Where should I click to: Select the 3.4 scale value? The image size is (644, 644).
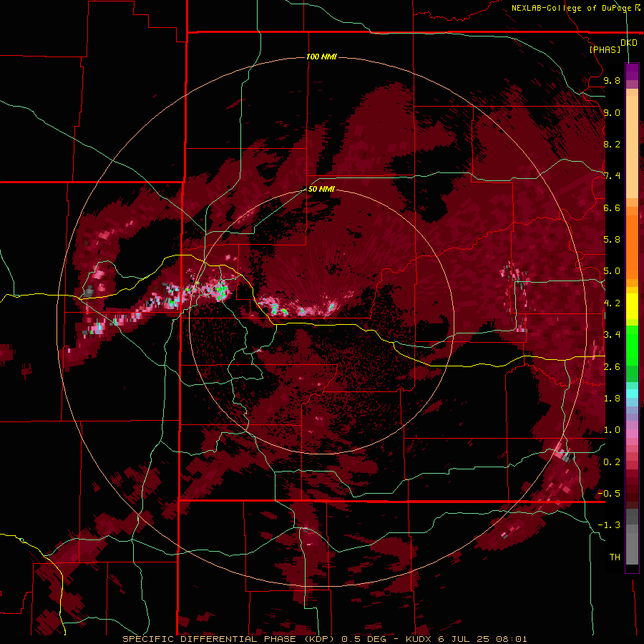tap(612, 335)
